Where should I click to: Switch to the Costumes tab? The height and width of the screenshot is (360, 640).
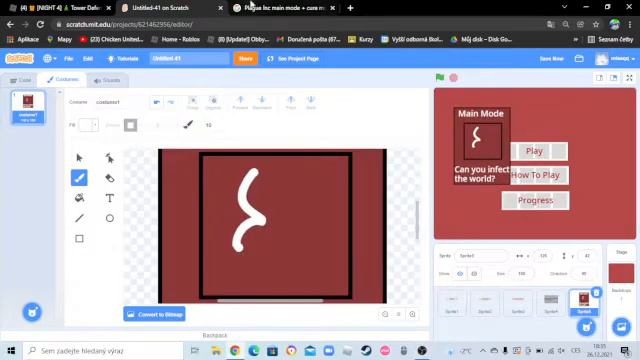tap(62, 80)
